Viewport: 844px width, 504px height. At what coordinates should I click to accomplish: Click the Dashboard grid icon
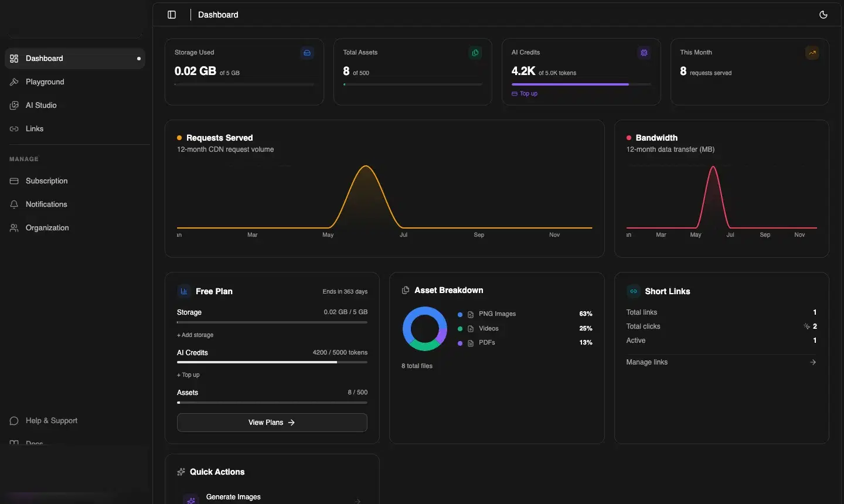(14, 59)
